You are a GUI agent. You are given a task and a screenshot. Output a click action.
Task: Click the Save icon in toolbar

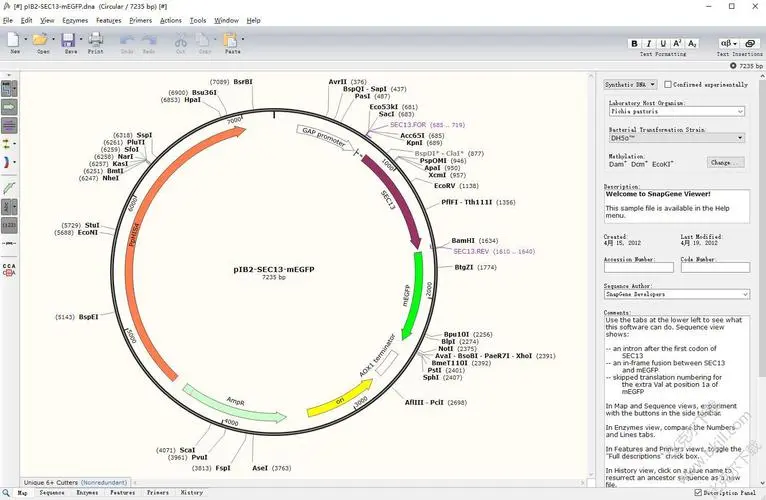[x=68, y=40]
